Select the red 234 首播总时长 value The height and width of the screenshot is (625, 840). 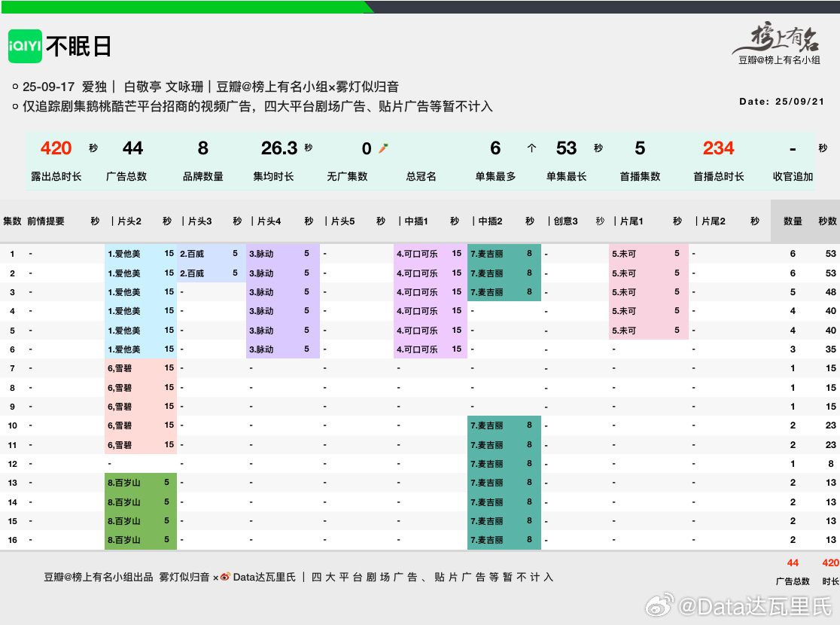pos(718,148)
